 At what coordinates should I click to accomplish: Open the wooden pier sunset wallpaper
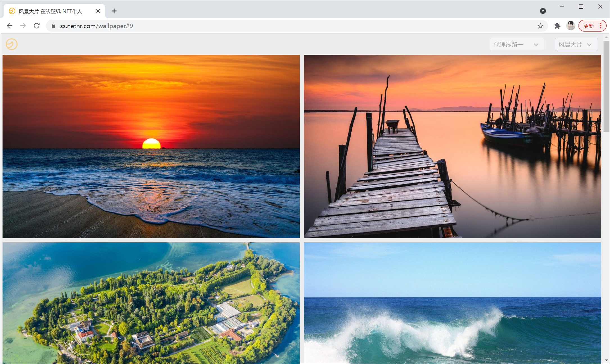(452, 146)
